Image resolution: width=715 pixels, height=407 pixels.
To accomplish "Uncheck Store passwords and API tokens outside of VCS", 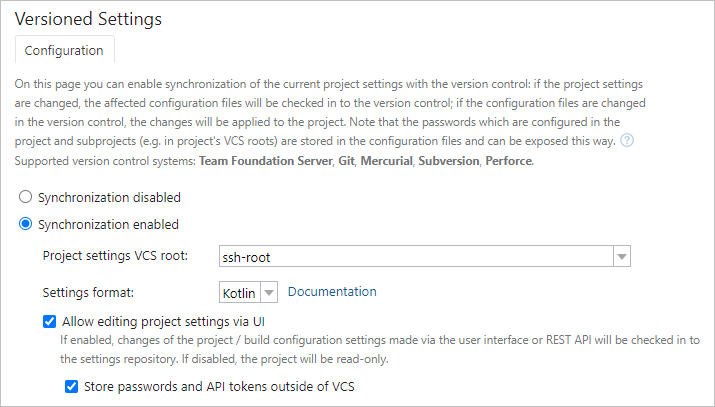I will tap(71, 387).
